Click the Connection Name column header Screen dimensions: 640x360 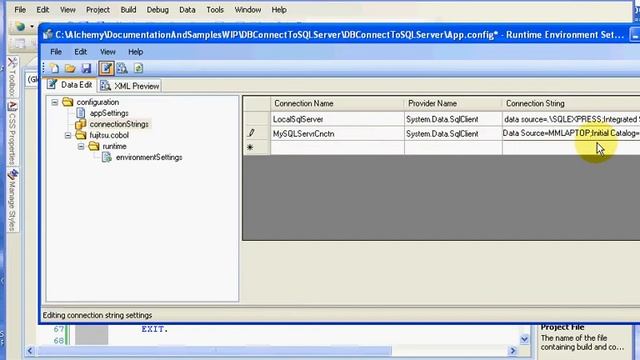click(337, 104)
